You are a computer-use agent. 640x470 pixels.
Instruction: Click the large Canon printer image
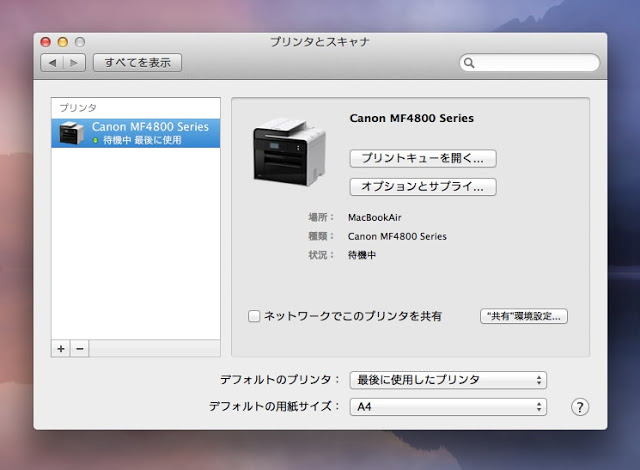click(289, 152)
